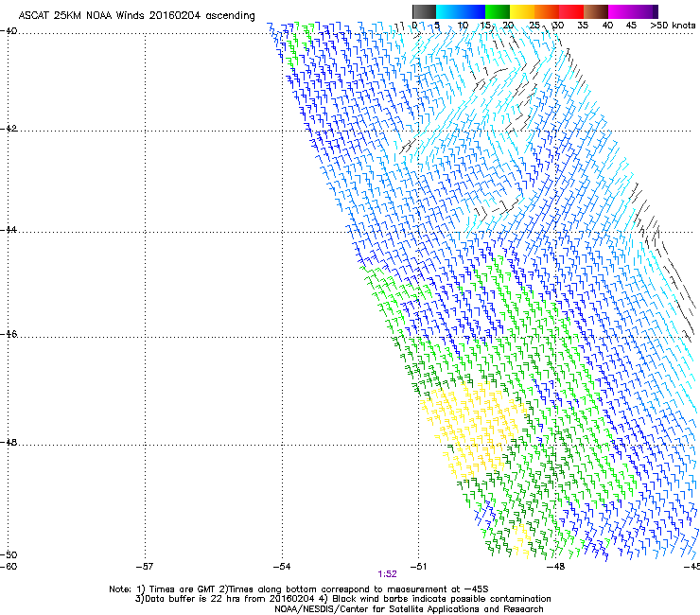
Task: Click the legend tick label '10'
Action: [463, 26]
